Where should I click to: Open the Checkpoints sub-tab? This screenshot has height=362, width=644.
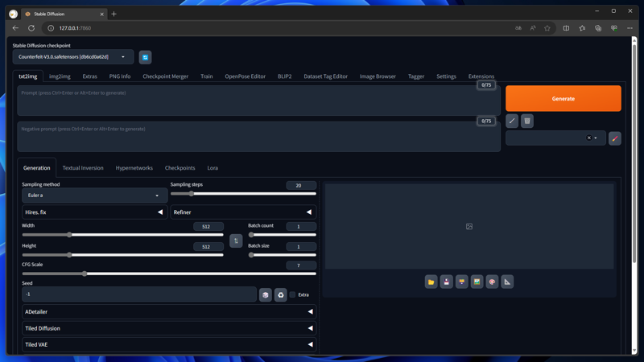(x=180, y=168)
